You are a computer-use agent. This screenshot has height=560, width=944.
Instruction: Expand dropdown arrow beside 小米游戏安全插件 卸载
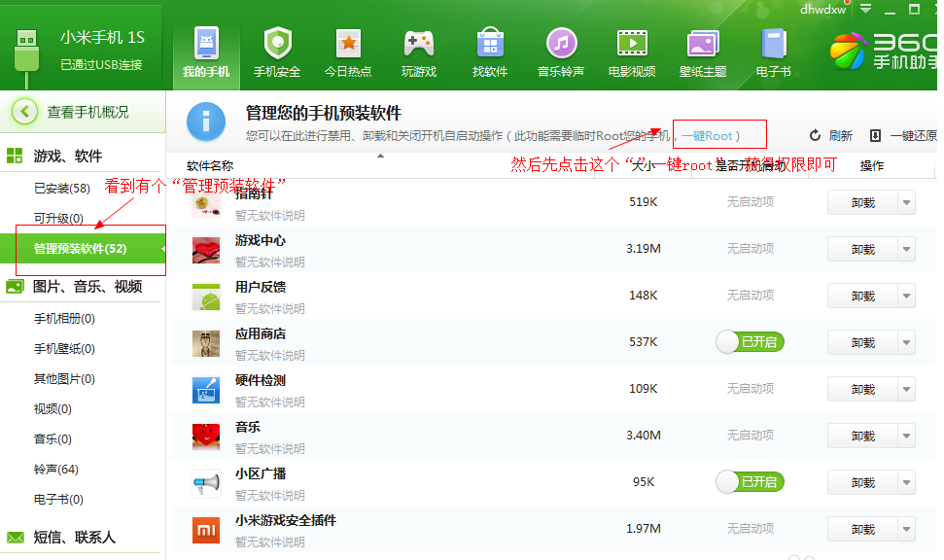pos(906,529)
